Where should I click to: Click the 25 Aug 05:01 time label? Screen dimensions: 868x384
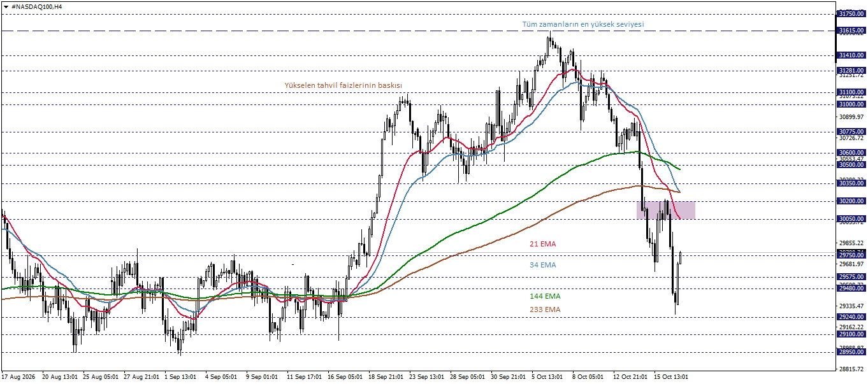click(x=100, y=377)
